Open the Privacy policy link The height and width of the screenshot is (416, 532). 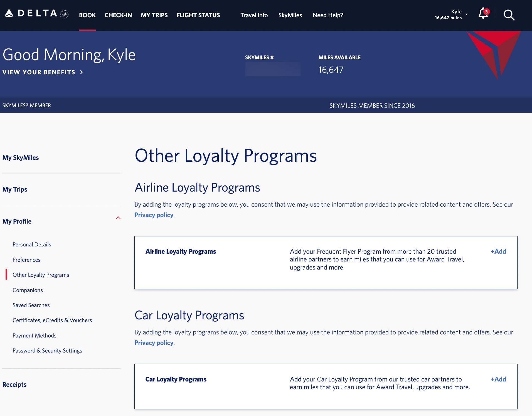[x=154, y=215]
